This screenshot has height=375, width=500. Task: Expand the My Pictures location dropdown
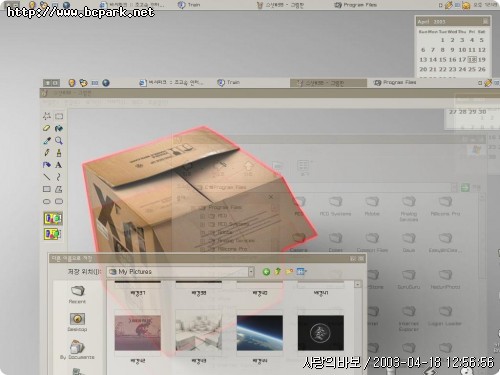tap(251, 272)
